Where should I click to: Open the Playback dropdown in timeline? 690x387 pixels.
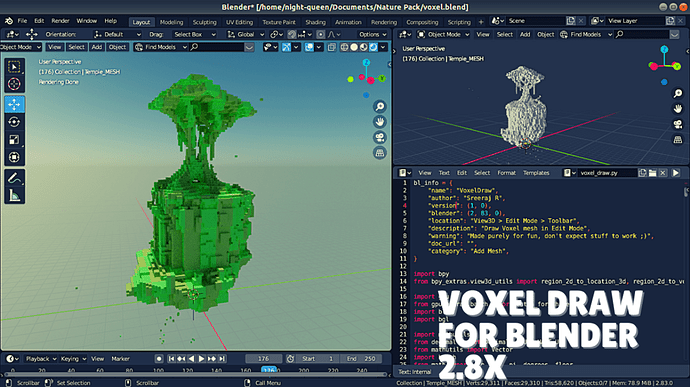click(41, 359)
